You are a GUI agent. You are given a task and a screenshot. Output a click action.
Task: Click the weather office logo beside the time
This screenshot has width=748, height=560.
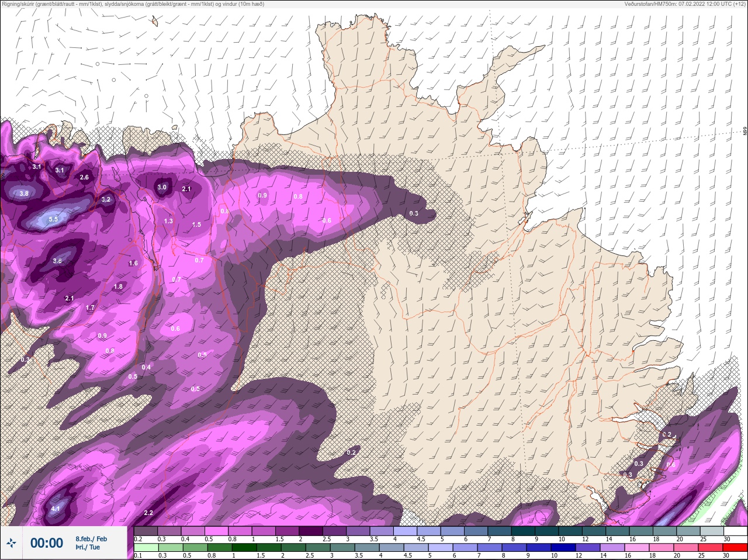[x=11, y=543]
